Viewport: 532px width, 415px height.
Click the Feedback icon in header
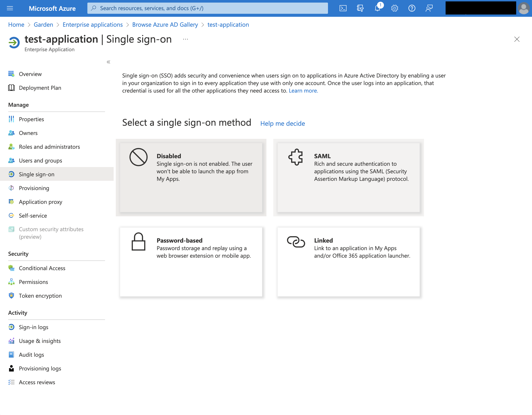429,8
